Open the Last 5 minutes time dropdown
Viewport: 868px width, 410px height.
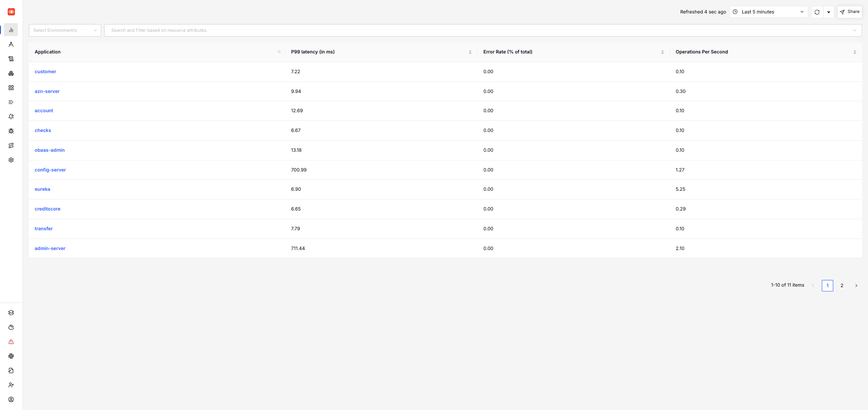768,12
